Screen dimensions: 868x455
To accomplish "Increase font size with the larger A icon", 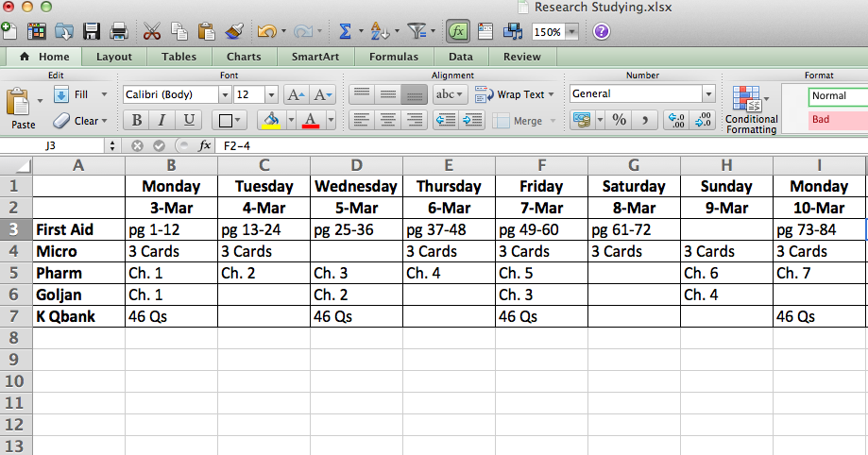I will click(x=296, y=94).
